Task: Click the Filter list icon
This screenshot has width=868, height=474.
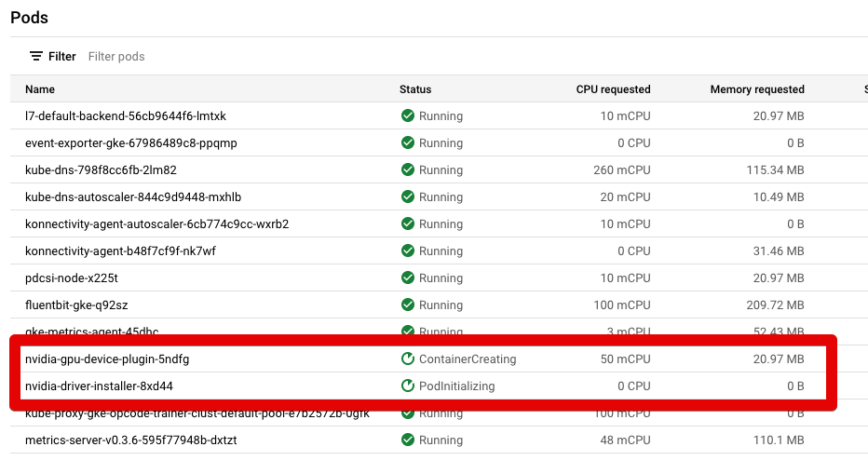Action: (36, 57)
